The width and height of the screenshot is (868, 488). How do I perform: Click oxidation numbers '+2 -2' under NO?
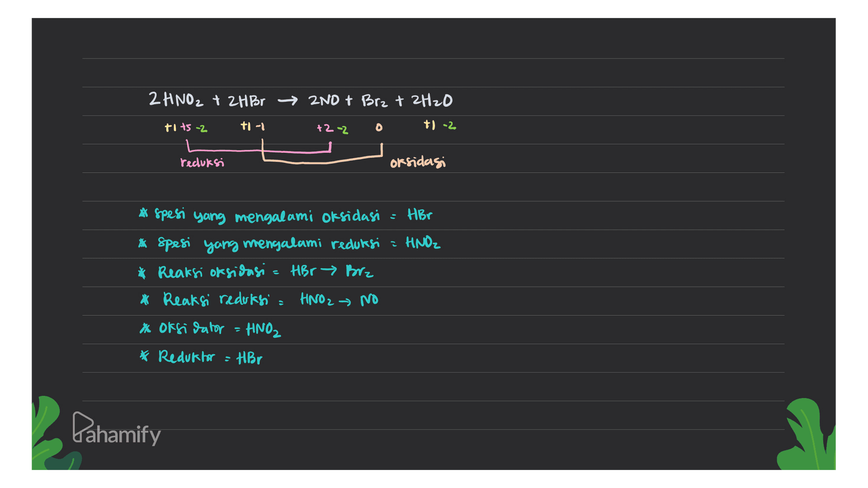coord(332,129)
